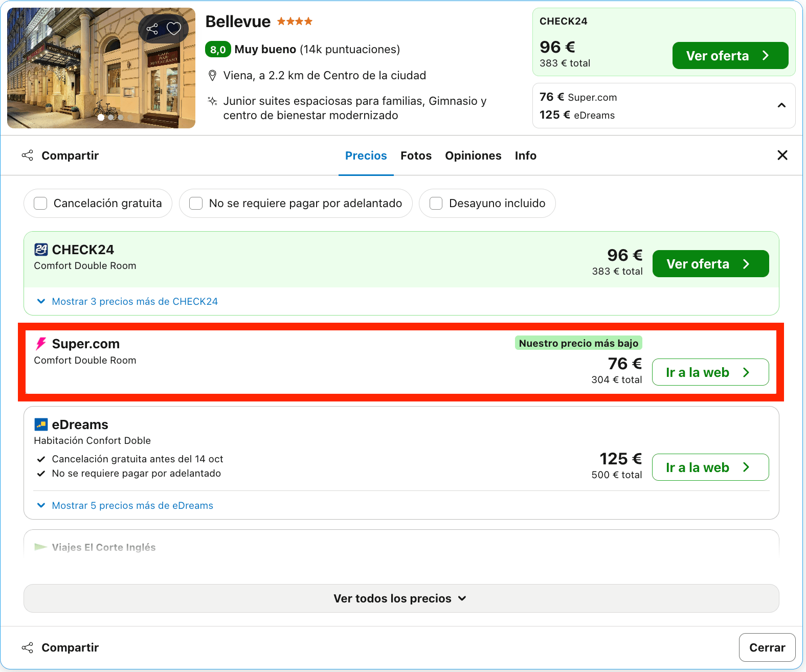Open the Fotos tab
Image resolution: width=806 pixels, height=672 pixels.
416,156
